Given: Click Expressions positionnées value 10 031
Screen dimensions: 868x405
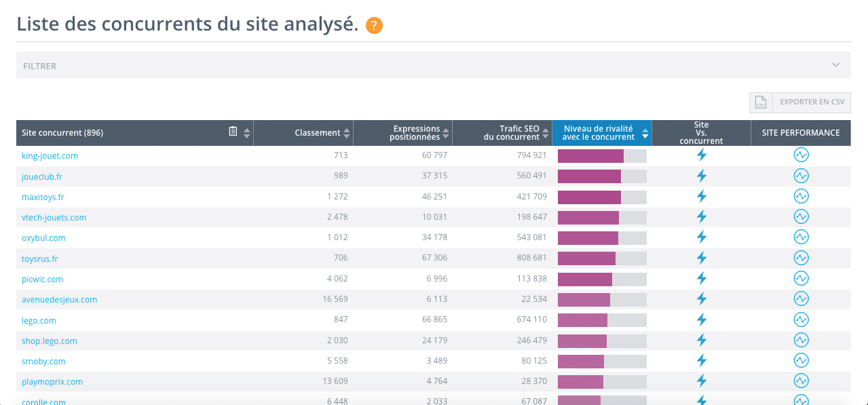Looking at the screenshot, I should (x=435, y=217).
